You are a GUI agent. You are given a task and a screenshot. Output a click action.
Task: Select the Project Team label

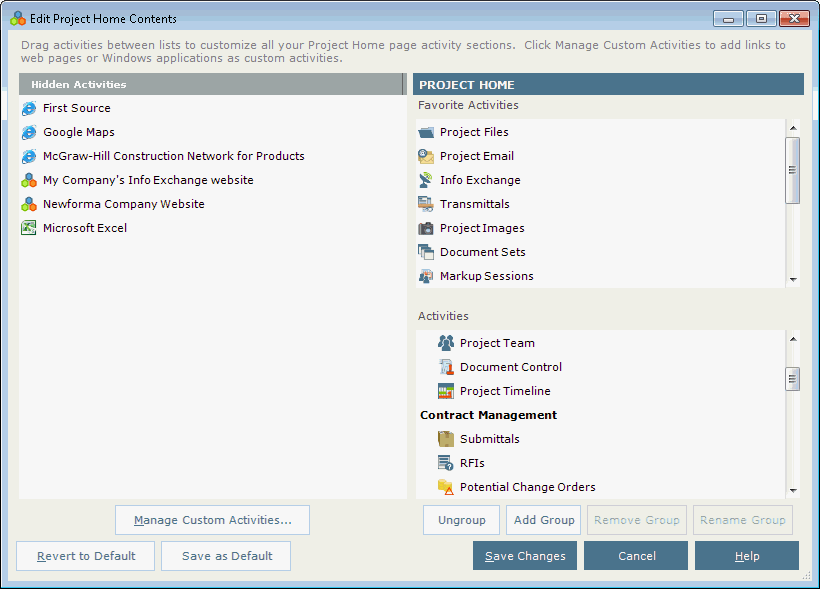[x=497, y=343]
